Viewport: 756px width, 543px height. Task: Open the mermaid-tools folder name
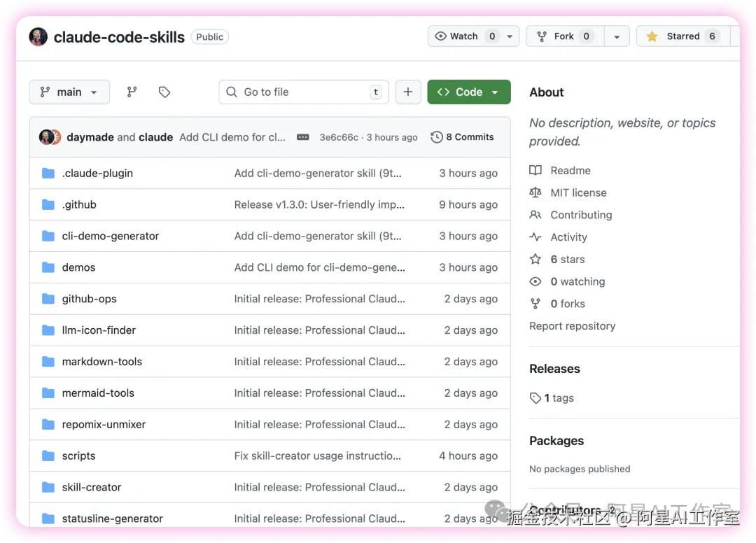[x=99, y=393]
